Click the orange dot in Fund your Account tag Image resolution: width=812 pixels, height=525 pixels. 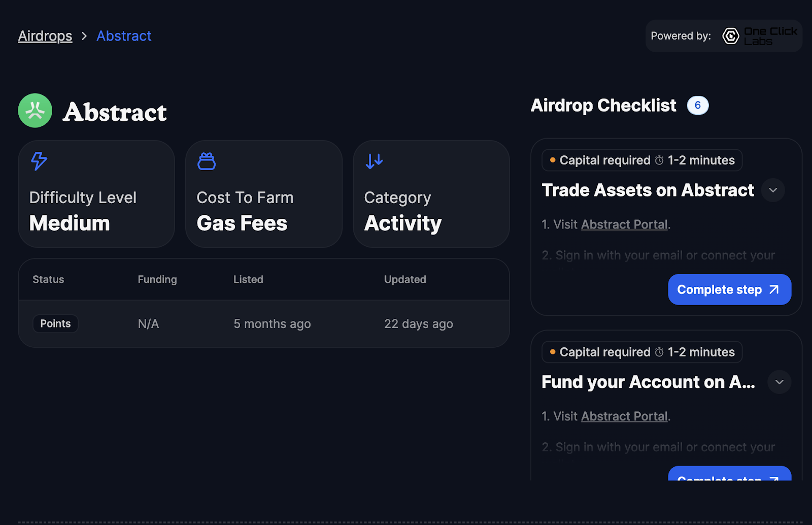[x=553, y=352]
